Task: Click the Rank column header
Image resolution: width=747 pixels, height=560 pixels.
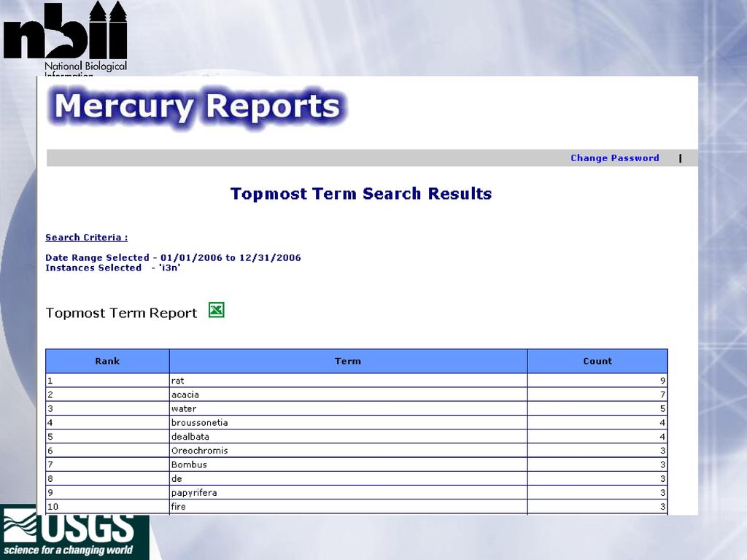Action: tap(107, 361)
